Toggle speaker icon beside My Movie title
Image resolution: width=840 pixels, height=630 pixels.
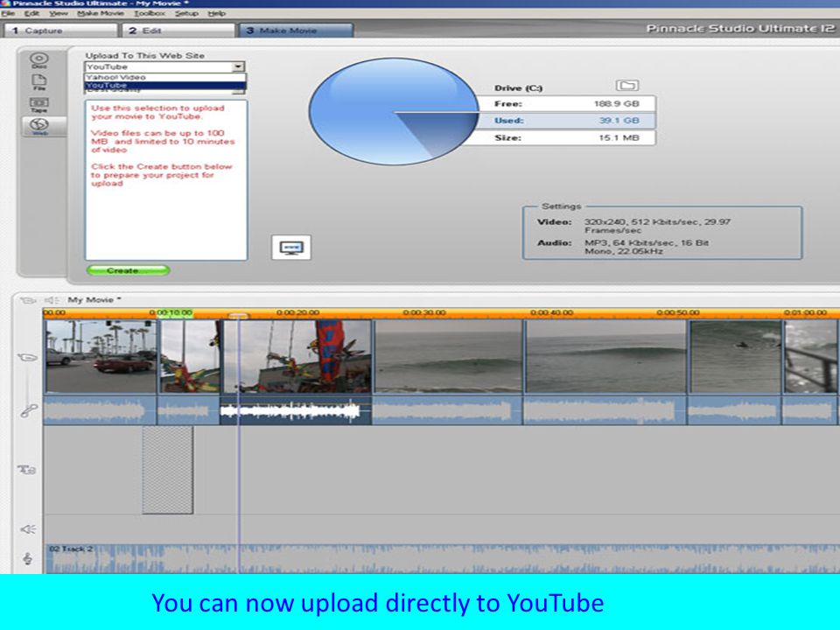coord(52,300)
